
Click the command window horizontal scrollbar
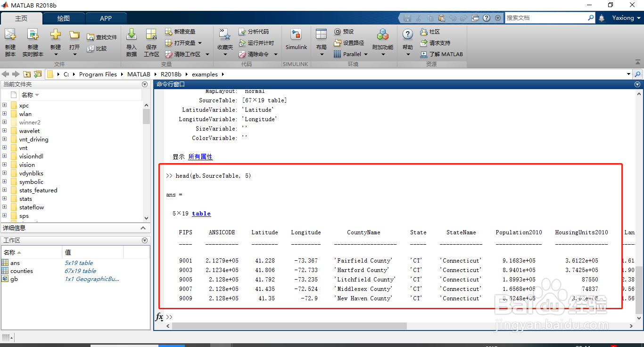(x=289, y=326)
